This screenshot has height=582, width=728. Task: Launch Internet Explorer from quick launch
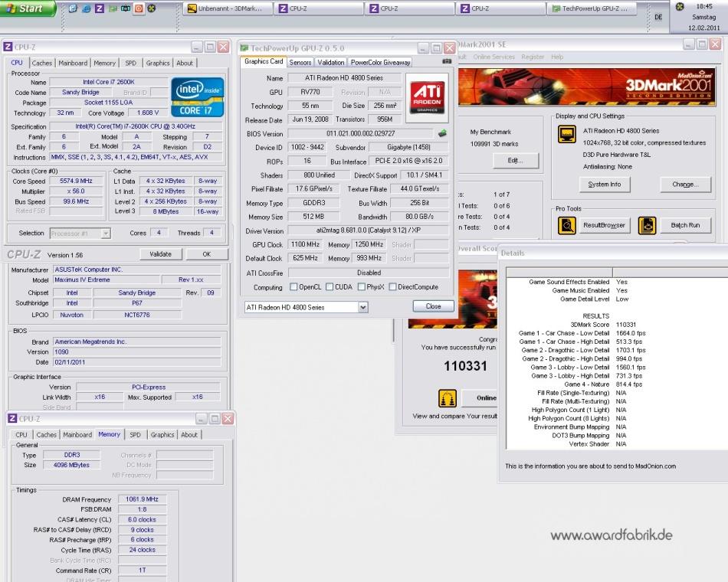point(87,8)
